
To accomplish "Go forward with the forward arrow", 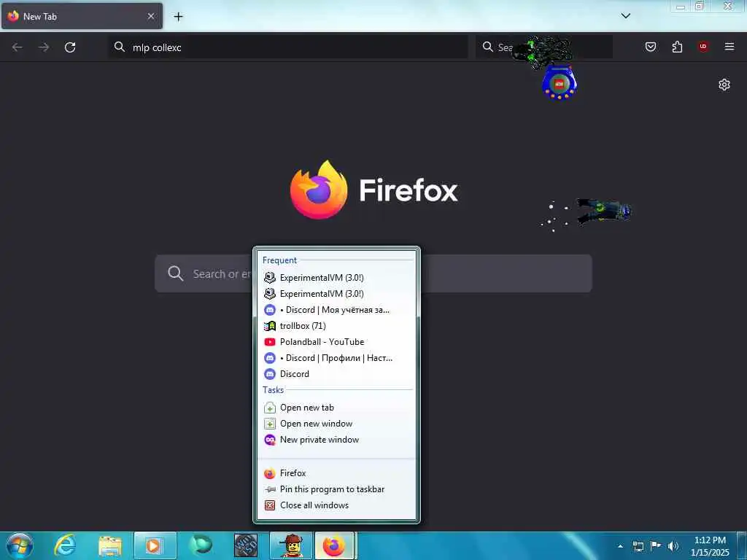I will [x=44, y=47].
